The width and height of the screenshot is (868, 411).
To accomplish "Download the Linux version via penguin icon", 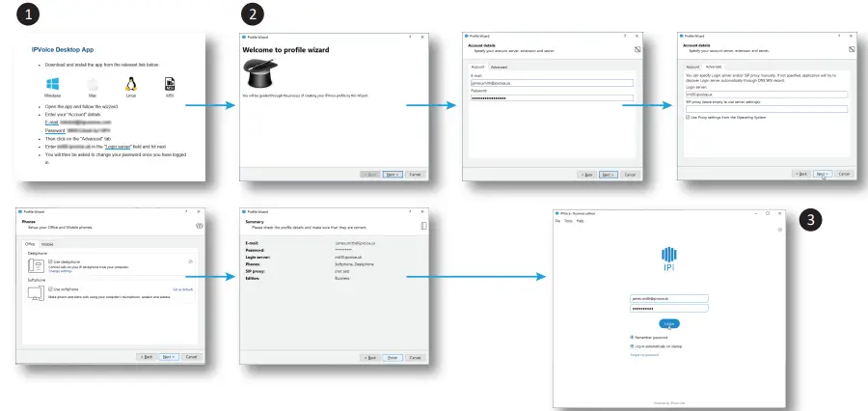I will tap(131, 84).
